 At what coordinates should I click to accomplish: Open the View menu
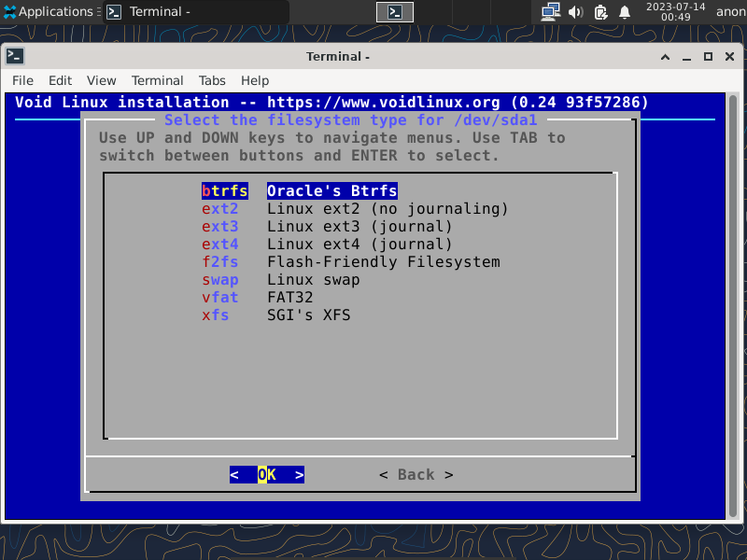pyautogui.click(x=101, y=80)
